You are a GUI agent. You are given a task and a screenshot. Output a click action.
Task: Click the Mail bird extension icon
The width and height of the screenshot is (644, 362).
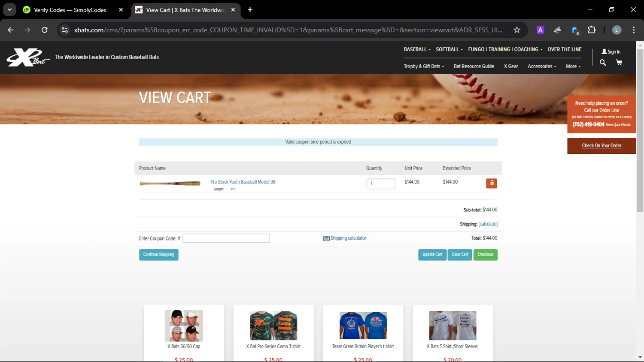point(557,30)
